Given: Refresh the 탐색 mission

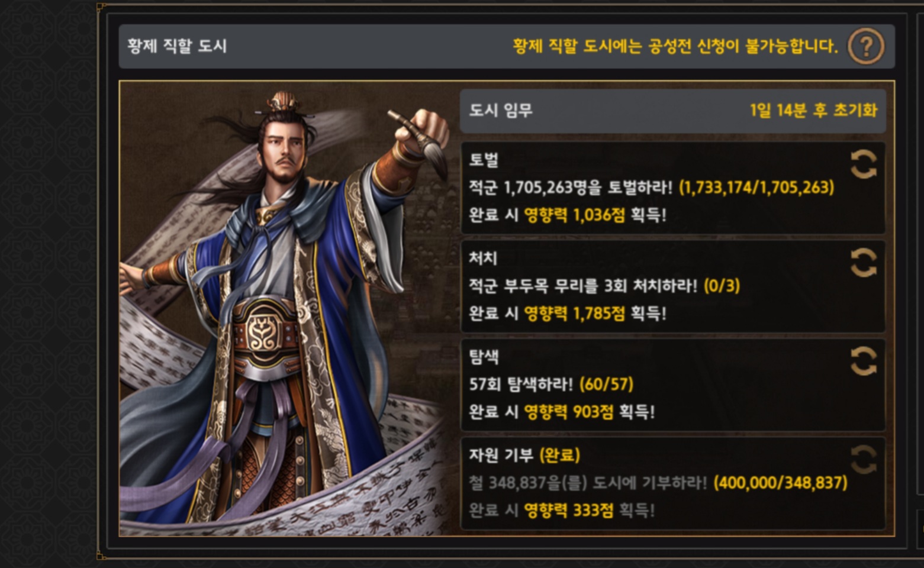Looking at the screenshot, I should pyautogui.click(x=864, y=360).
